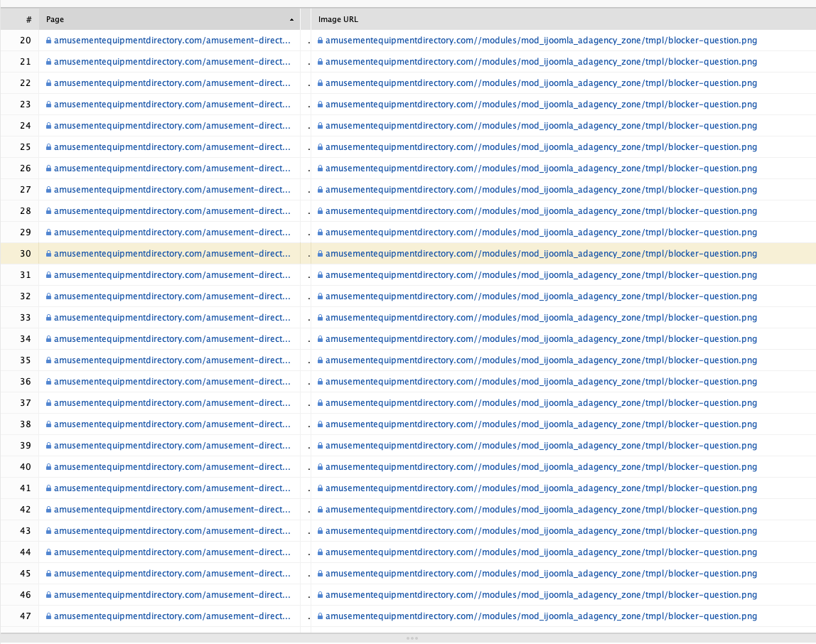The width and height of the screenshot is (816, 644).
Task: Click the panel resize handle dots at bottom
Action: click(x=412, y=638)
